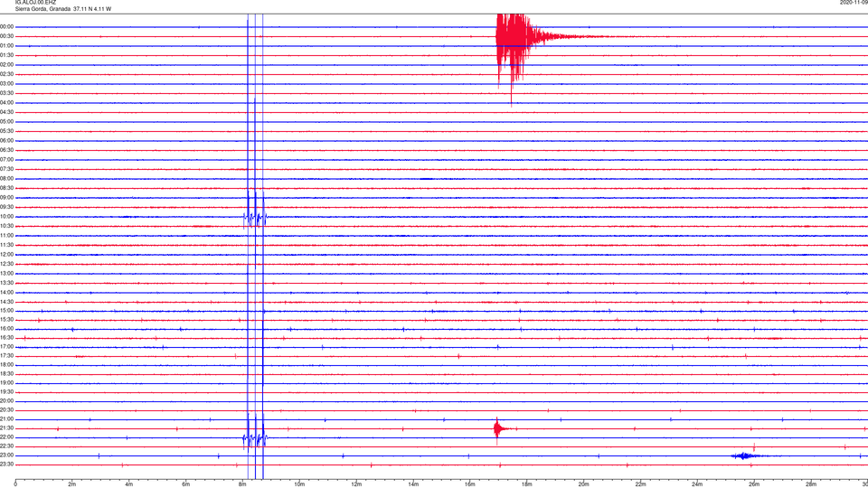Select the 17:00 trace time label
Viewport: 868px width, 488px height.
pos(7,347)
